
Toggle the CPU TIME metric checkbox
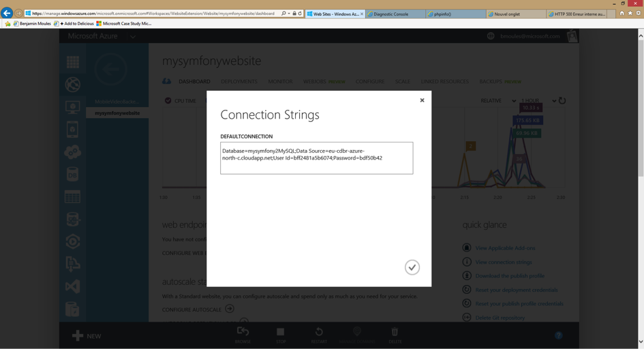[x=168, y=101]
